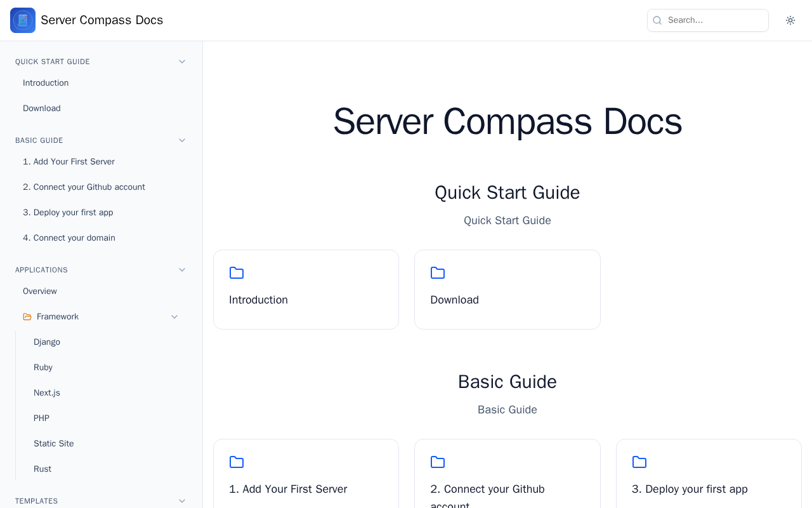This screenshot has height=508, width=812.
Task: Open the Connect your domain sidebar link
Action: tap(69, 238)
